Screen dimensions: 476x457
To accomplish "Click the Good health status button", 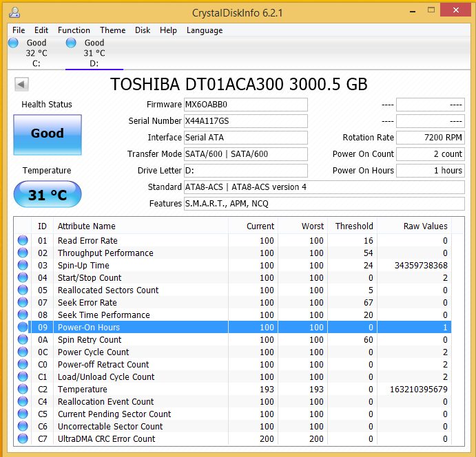I will click(48, 134).
